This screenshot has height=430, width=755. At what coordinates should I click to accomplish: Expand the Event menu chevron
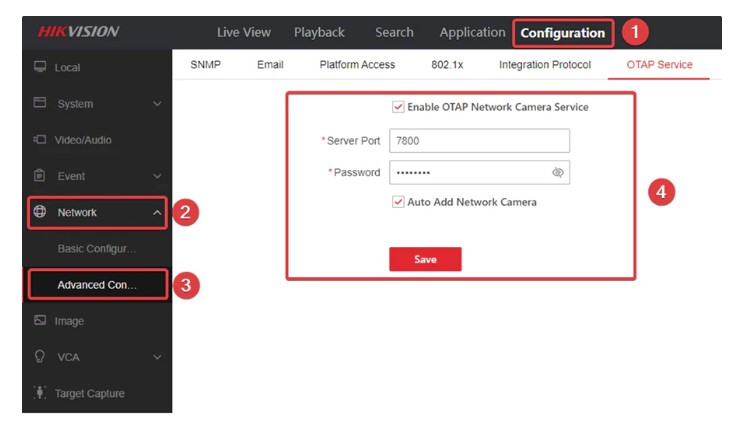(157, 176)
